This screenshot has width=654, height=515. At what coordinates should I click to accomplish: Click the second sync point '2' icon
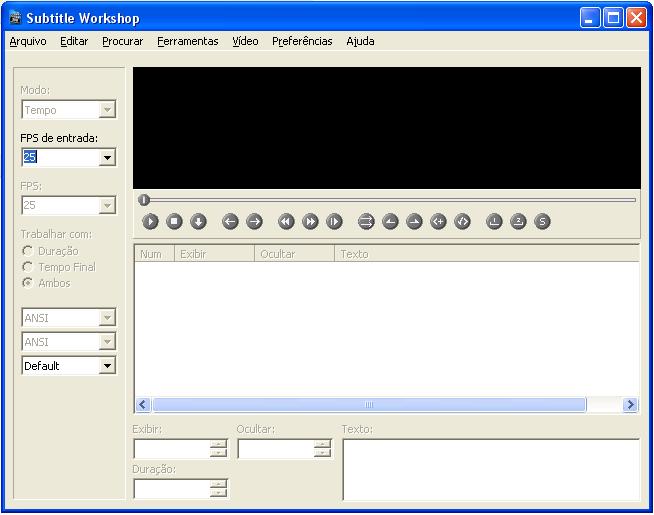[x=518, y=221]
